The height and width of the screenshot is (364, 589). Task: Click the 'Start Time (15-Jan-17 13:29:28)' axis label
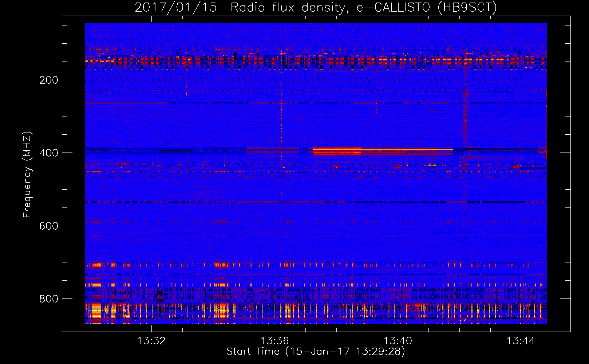[x=316, y=352]
